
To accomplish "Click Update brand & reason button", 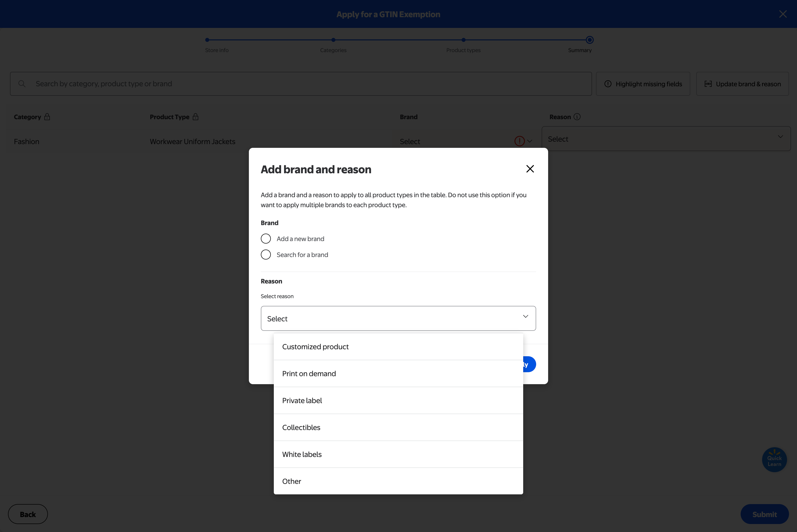I will [742, 84].
